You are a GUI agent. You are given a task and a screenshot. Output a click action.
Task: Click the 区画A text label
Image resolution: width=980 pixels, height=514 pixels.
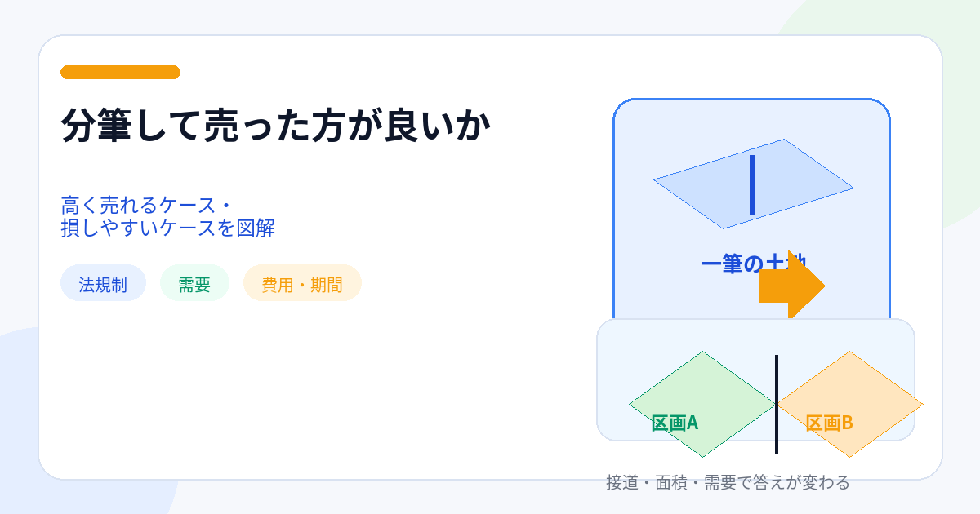[x=675, y=423]
